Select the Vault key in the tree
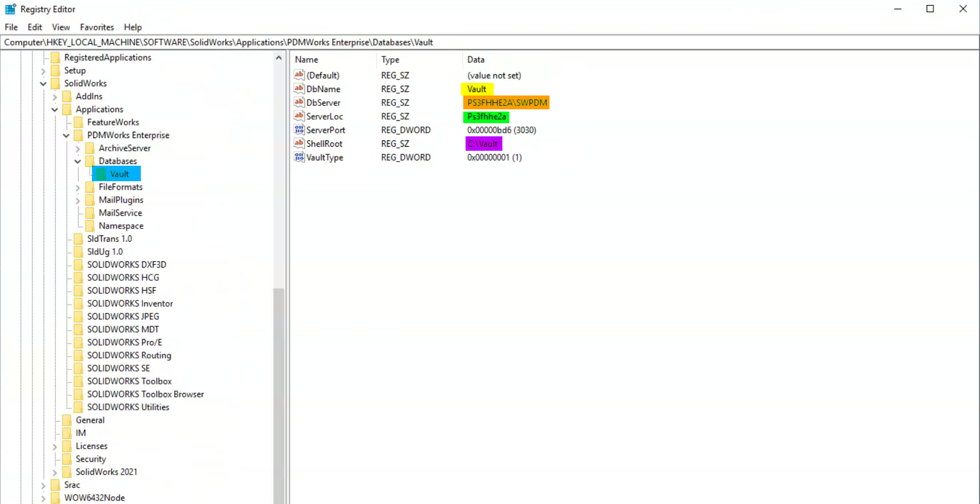 point(120,174)
